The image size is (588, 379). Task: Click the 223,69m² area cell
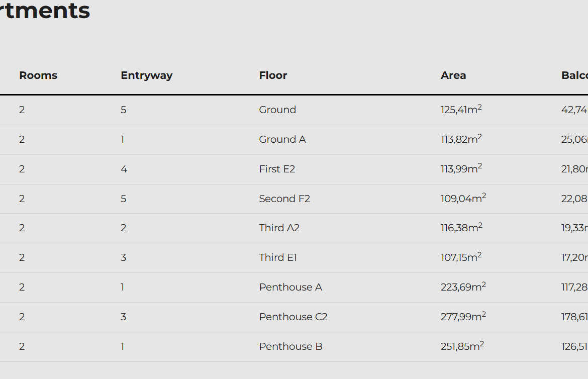click(x=463, y=287)
